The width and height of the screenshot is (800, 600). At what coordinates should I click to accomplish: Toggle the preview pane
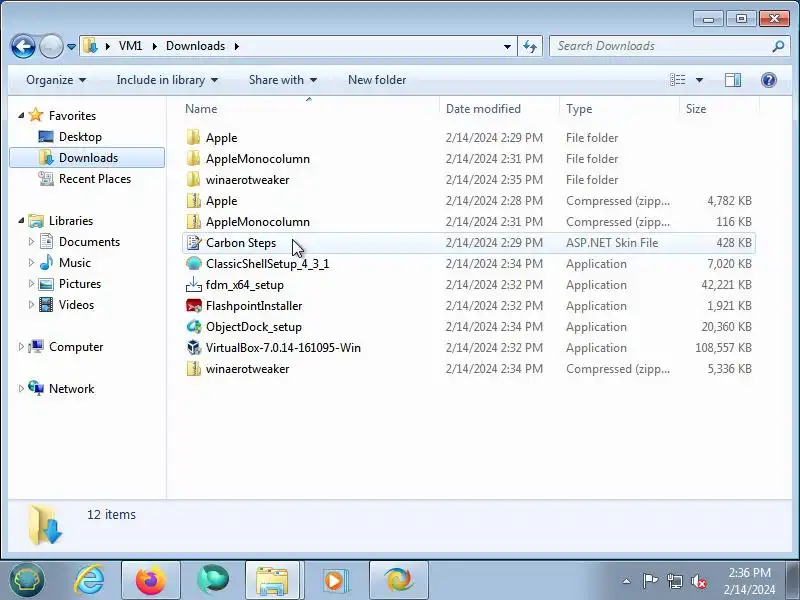coord(733,80)
